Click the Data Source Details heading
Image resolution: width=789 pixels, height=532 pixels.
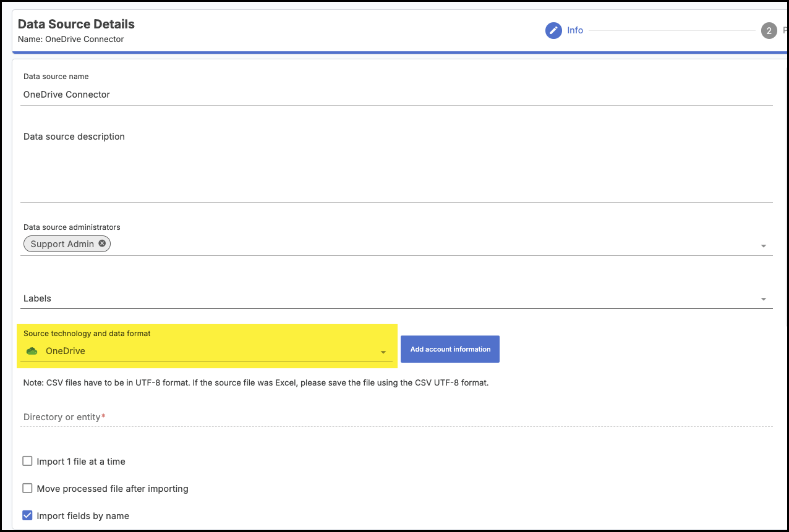click(76, 24)
